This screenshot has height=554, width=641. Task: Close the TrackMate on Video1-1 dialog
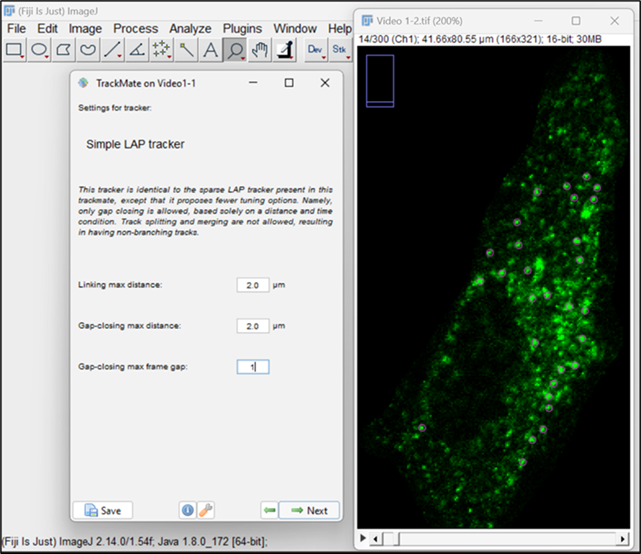coord(325,83)
